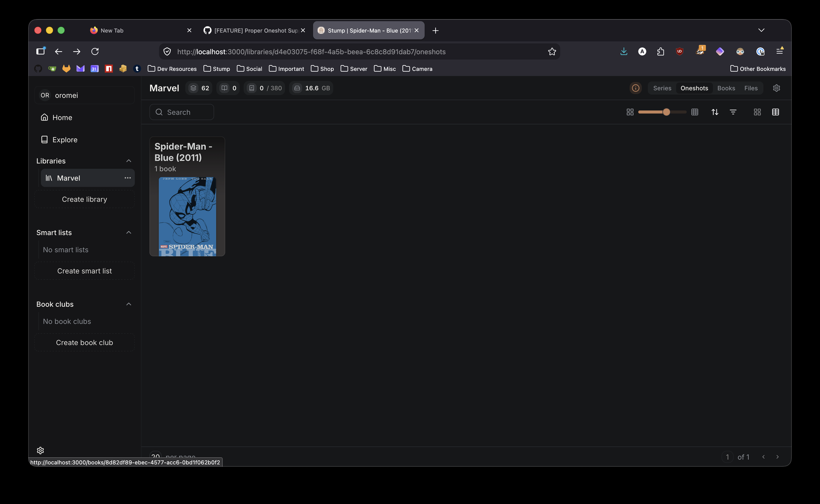Screen dimensions: 820x504
Task: Go back to previous page
Action: click(x=59, y=52)
